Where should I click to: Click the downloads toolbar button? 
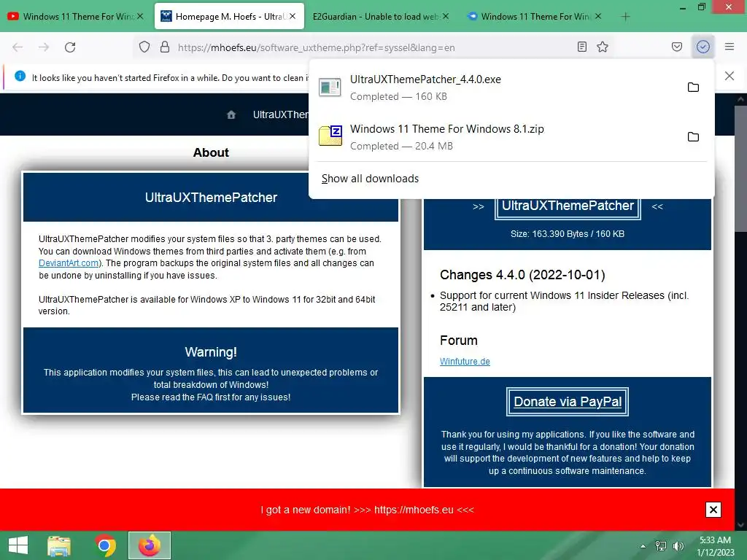coord(703,47)
